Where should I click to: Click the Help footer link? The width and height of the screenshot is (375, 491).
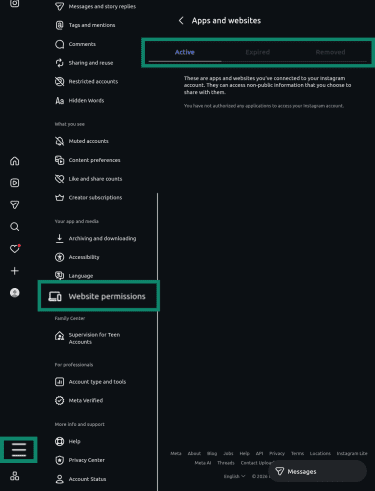click(x=244, y=453)
